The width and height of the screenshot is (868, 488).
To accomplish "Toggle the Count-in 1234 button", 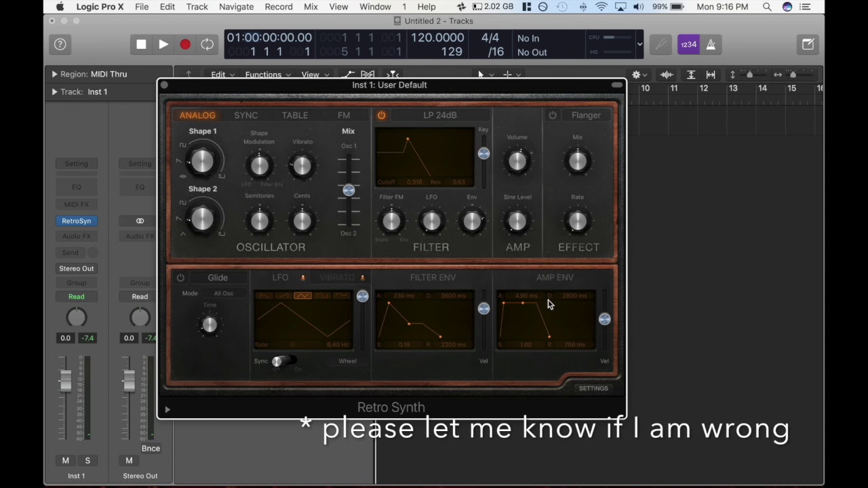I will click(688, 44).
